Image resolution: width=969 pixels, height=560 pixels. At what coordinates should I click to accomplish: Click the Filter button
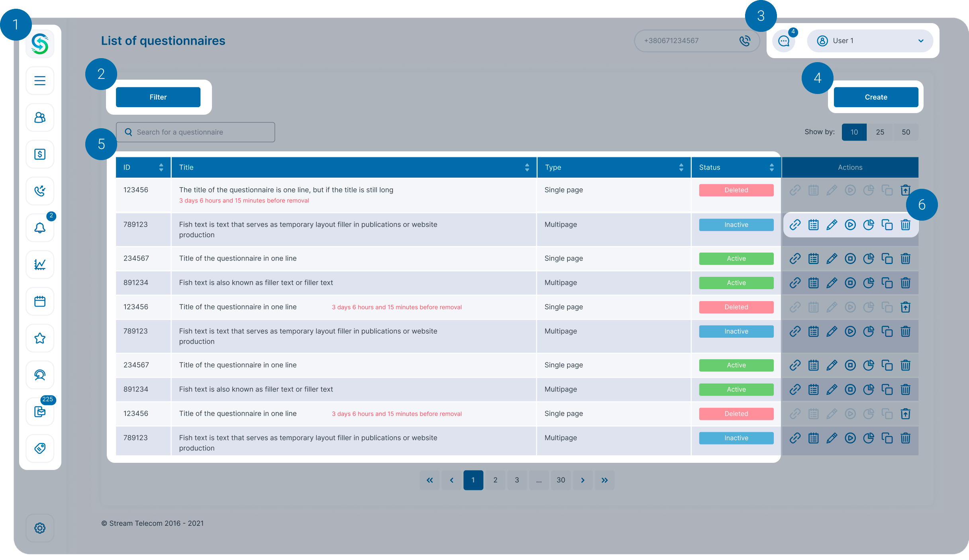click(158, 97)
